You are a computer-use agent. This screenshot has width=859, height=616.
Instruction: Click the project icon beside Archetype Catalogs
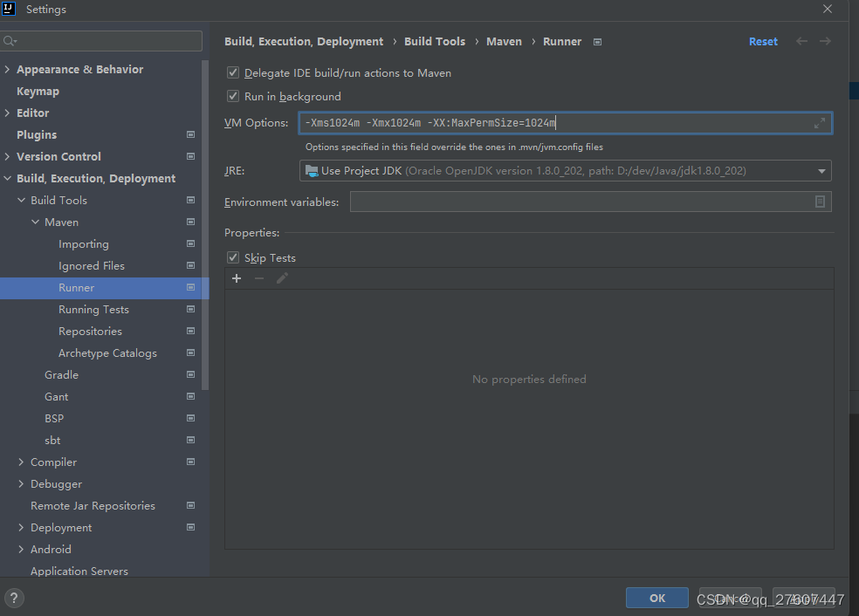(190, 352)
